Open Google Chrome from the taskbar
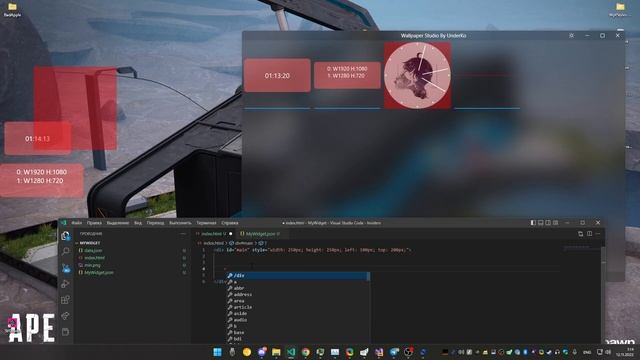The height and width of the screenshot is (360, 640). [306, 352]
